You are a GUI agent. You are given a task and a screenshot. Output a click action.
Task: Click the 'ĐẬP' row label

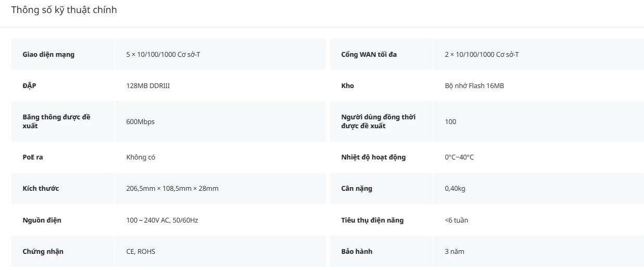tap(30, 85)
